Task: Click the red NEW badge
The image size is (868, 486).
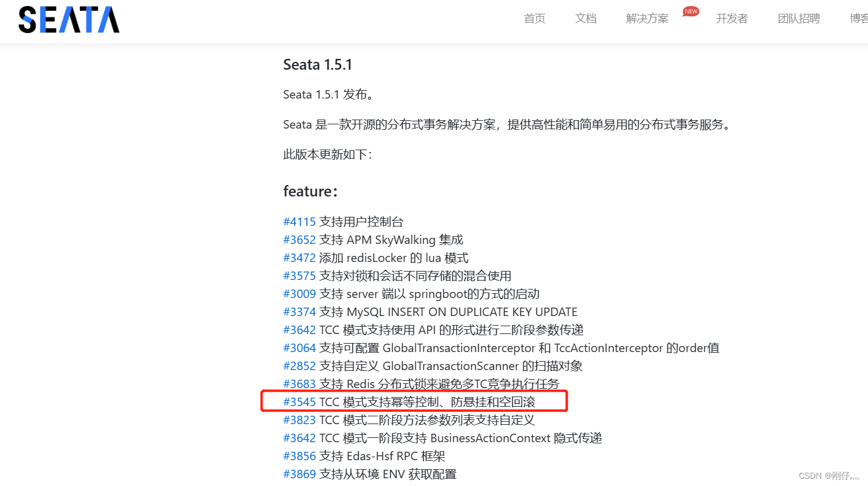Action: pos(691,11)
